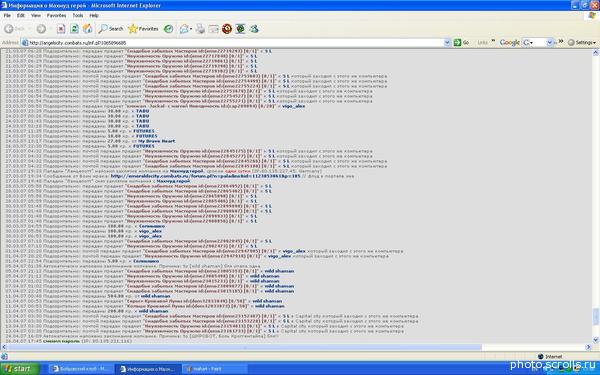Viewport: 600px width, 375px height.
Task: Open the File menu
Action: (x=7, y=15)
